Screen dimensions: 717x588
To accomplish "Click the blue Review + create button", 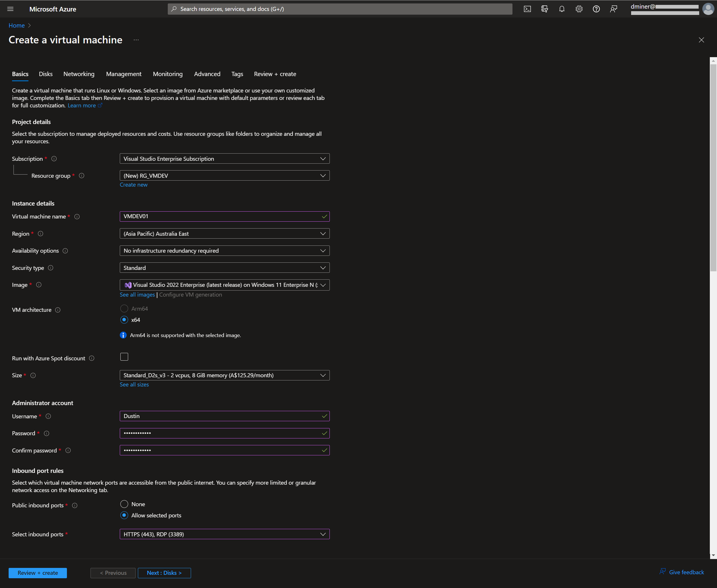I will 38,573.
